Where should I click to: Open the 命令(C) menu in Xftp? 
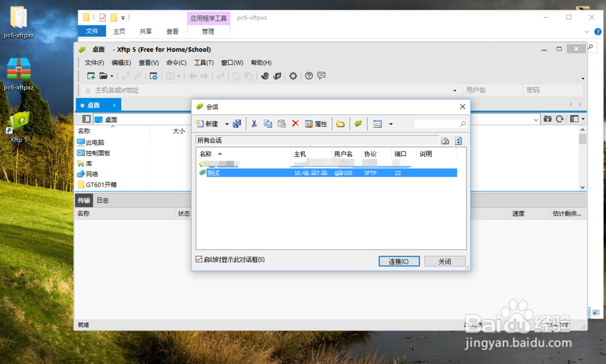pyautogui.click(x=176, y=62)
